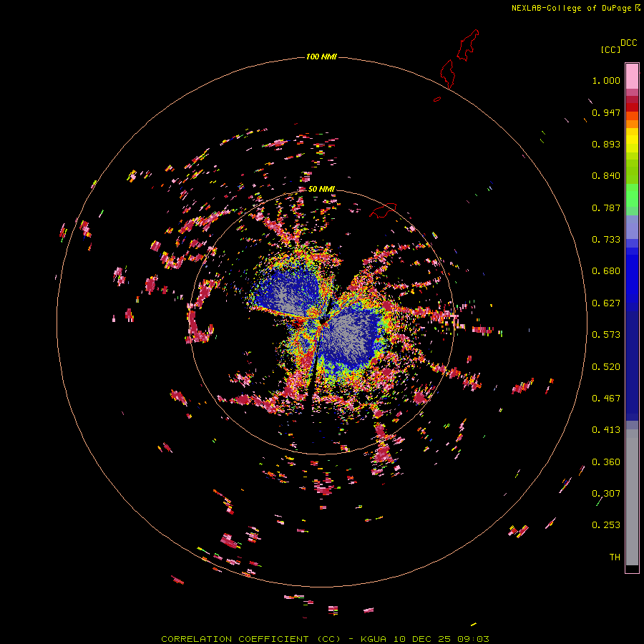Click the NEXLAB-College of DuPage label

click(x=576, y=8)
